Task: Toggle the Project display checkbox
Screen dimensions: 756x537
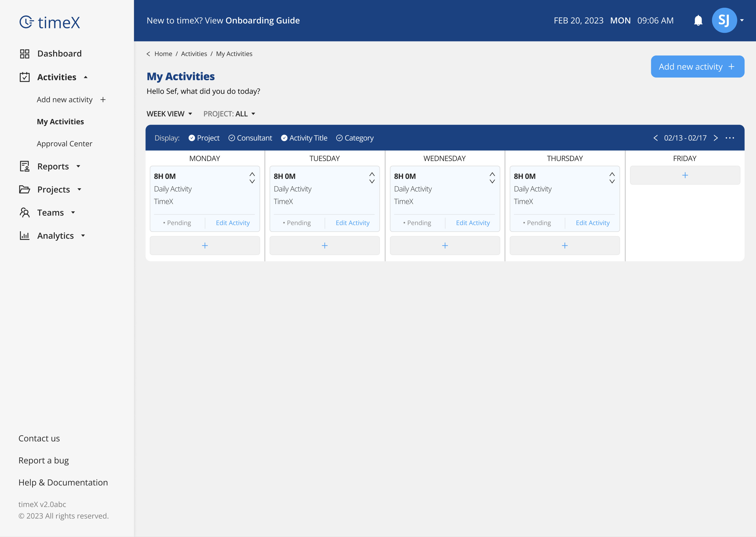Action: point(192,138)
